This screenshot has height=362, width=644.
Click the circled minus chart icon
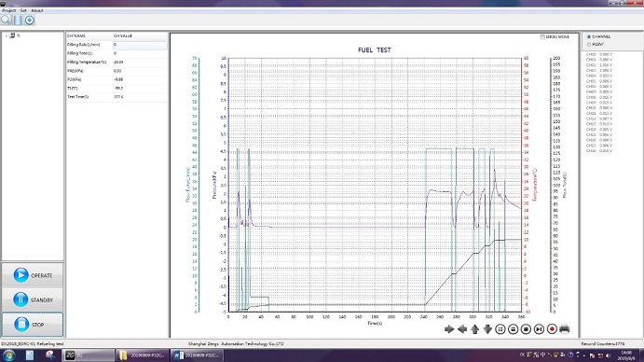point(513,329)
